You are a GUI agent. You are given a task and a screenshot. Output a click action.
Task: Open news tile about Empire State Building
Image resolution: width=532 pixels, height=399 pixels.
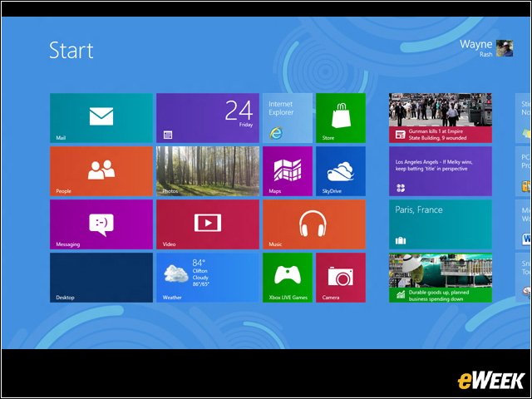coord(440,117)
